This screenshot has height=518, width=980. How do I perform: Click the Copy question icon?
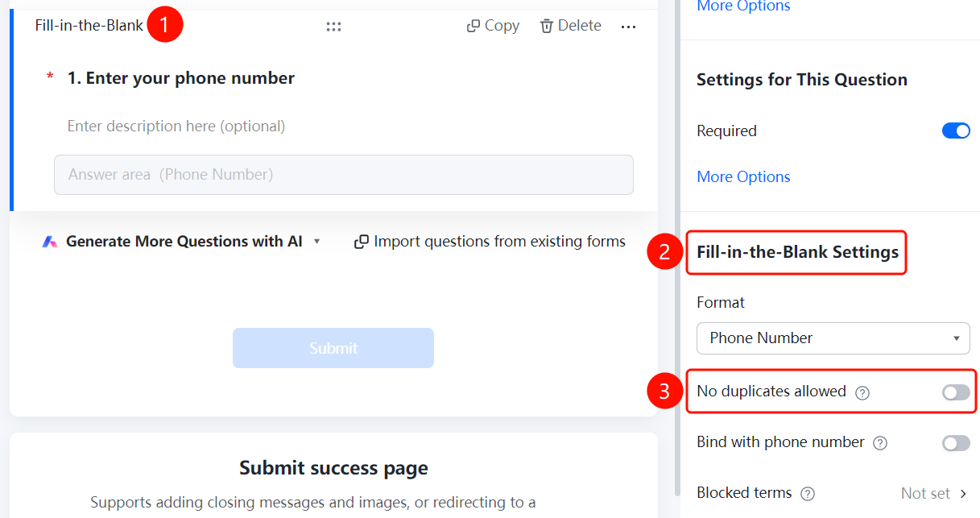473,26
